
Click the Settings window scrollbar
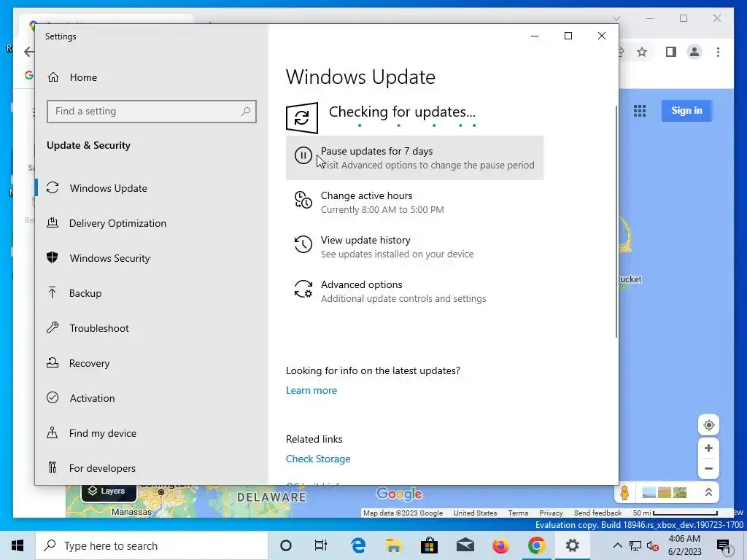click(x=616, y=222)
